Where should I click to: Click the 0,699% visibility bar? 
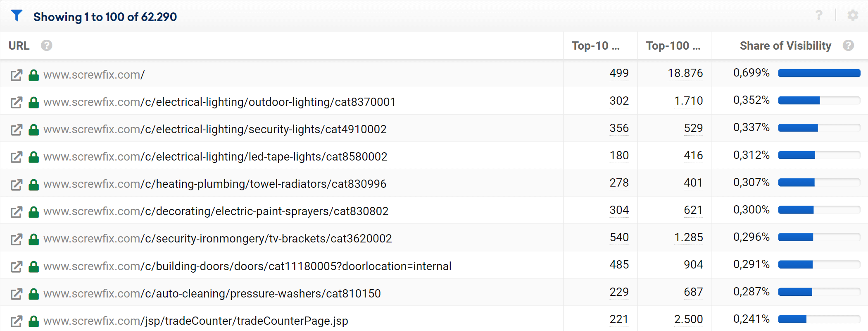819,73
